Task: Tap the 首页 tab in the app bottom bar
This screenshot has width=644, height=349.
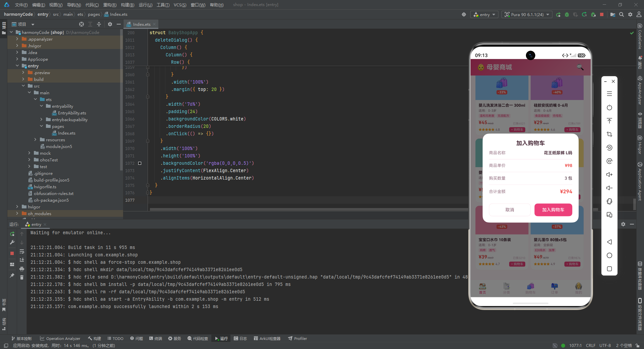Action: (x=482, y=288)
